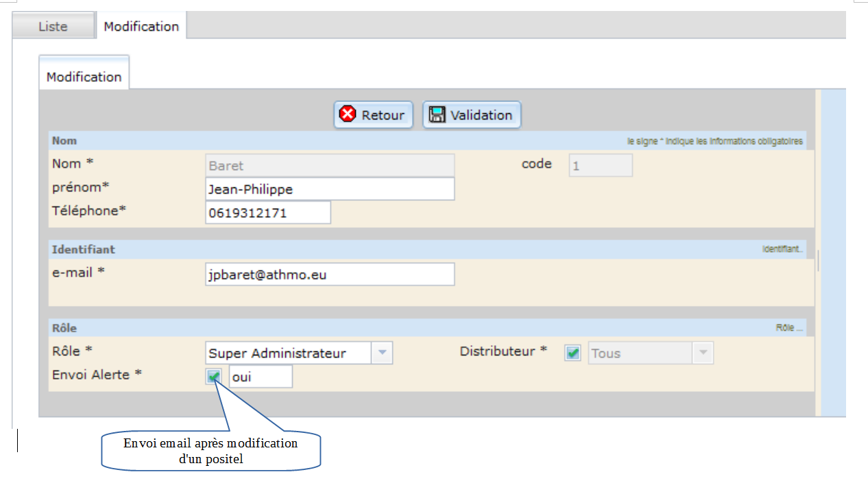Click the disabled code field
Viewport: 868px width, 481px height.
click(600, 165)
